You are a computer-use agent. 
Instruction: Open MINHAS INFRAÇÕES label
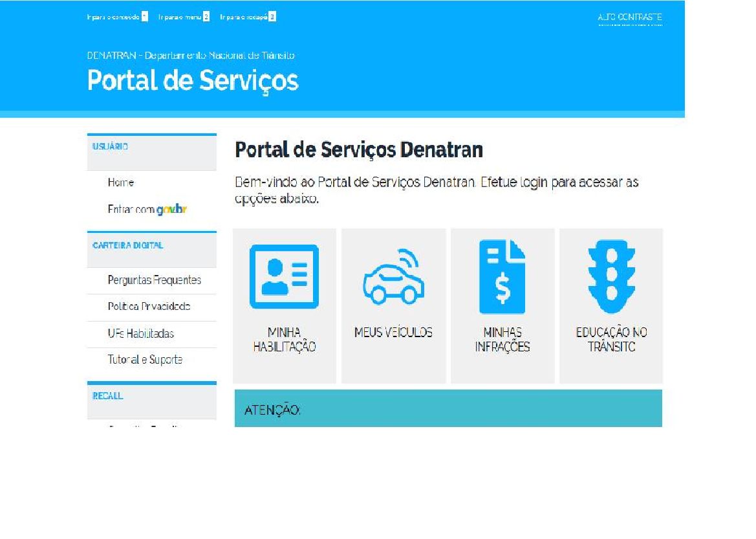502,340
